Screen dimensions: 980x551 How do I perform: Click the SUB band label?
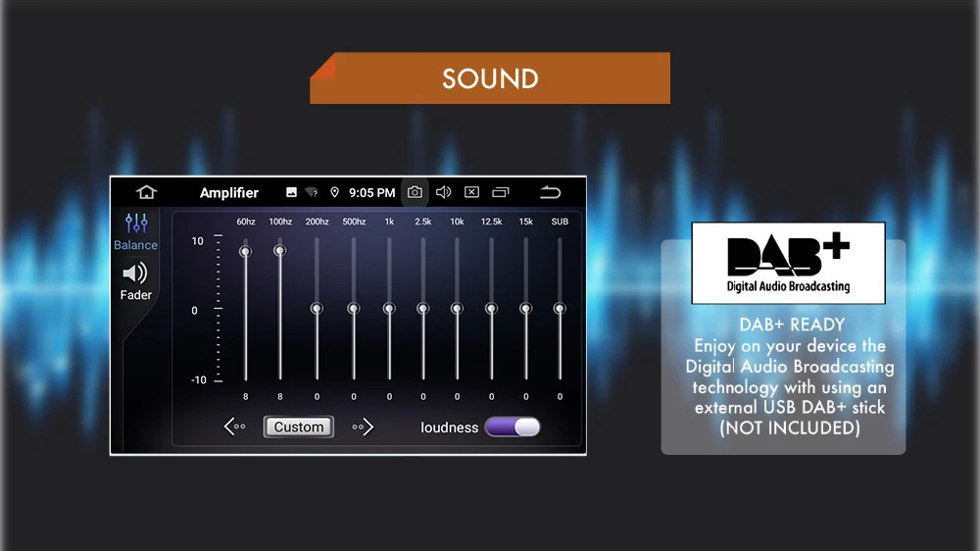pos(560,222)
